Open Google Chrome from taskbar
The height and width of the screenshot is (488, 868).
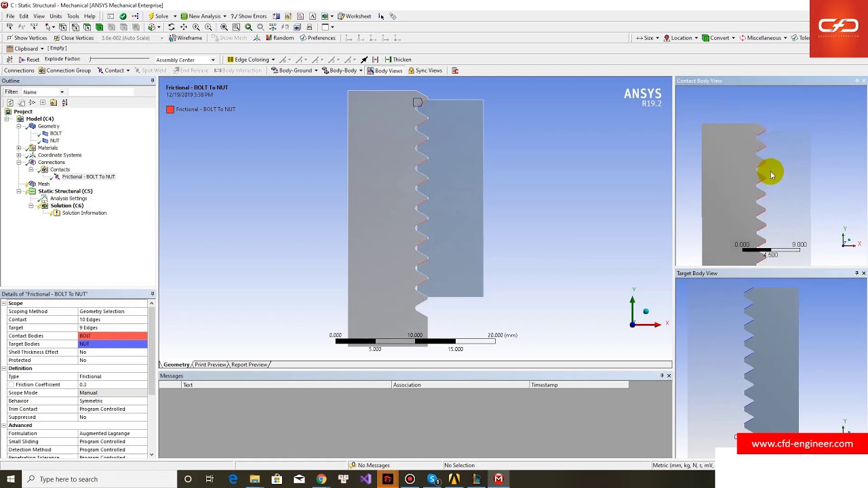pos(321,479)
